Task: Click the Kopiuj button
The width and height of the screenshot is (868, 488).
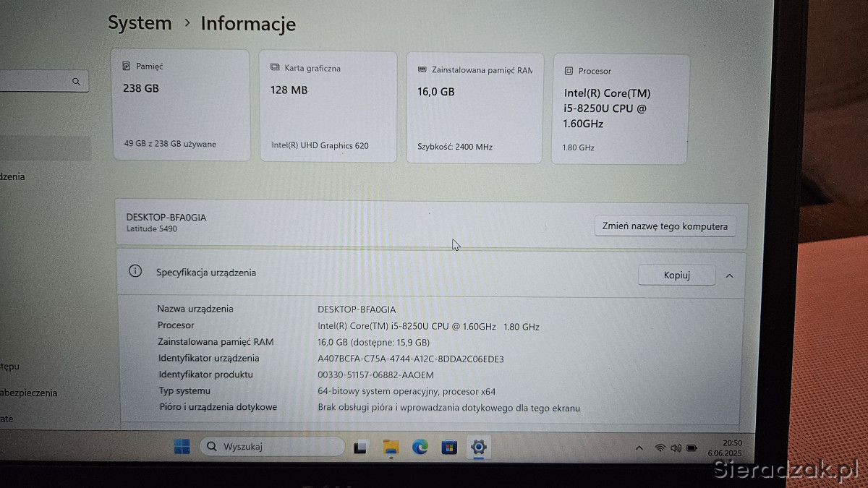Action: (x=677, y=275)
